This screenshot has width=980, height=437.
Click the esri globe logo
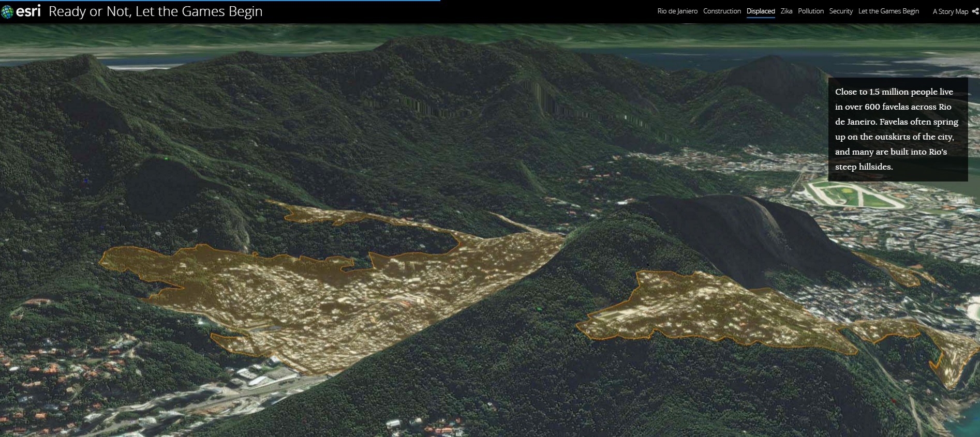tap(7, 11)
